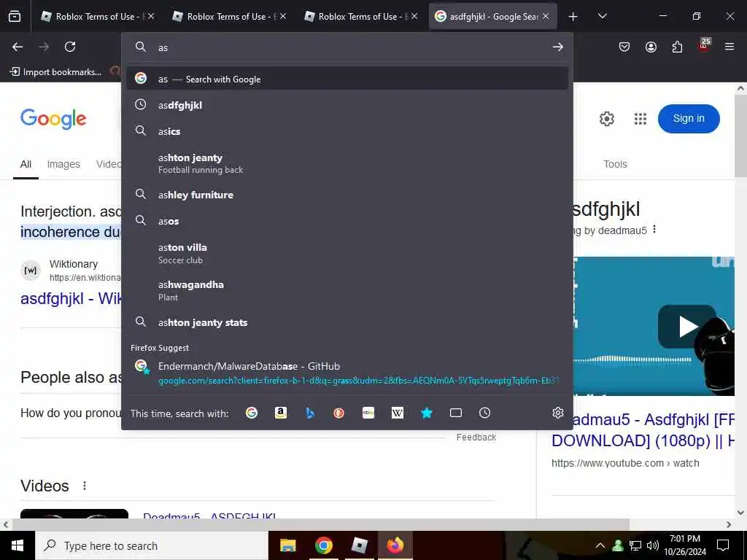747x560 pixels.
Task: Open Firefox account icon
Action: [x=651, y=47]
